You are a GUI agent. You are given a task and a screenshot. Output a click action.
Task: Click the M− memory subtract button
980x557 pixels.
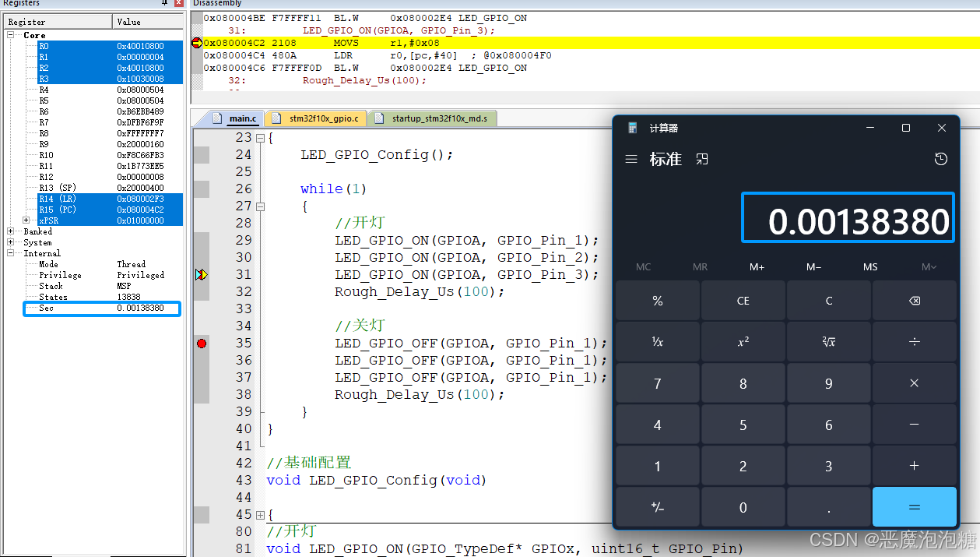pos(813,267)
